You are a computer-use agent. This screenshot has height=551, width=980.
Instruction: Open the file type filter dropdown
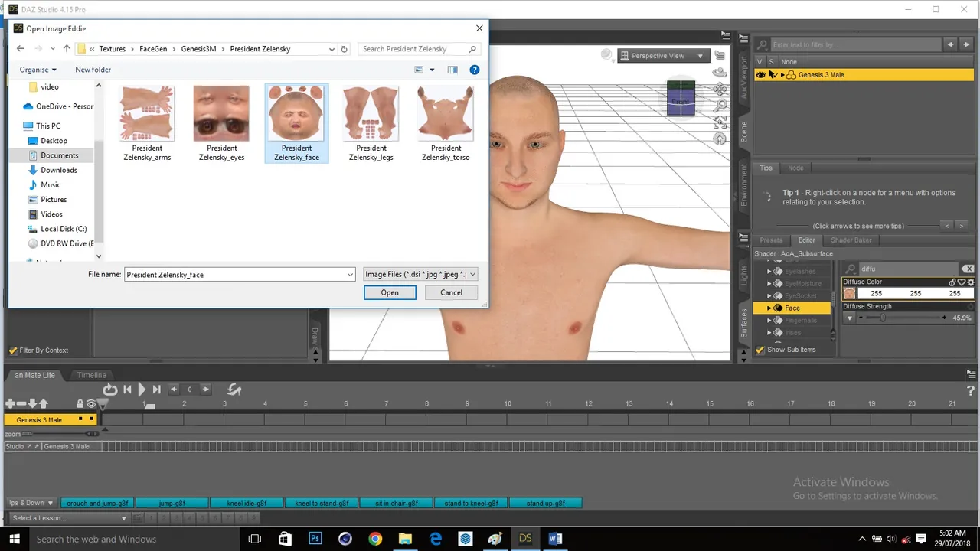[x=420, y=274]
